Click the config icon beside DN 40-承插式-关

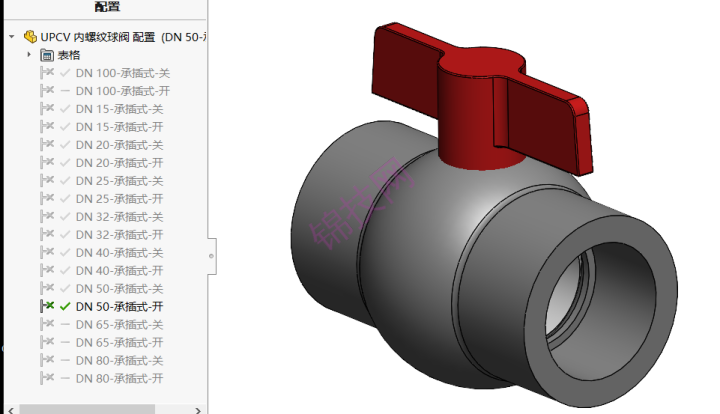(x=47, y=252)
